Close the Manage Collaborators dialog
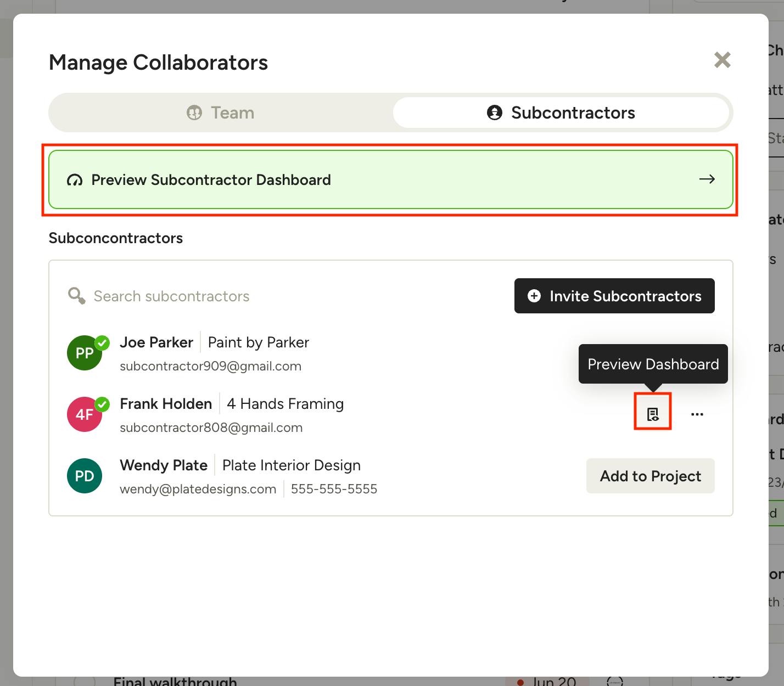784x686 pixels. (722, 60)
